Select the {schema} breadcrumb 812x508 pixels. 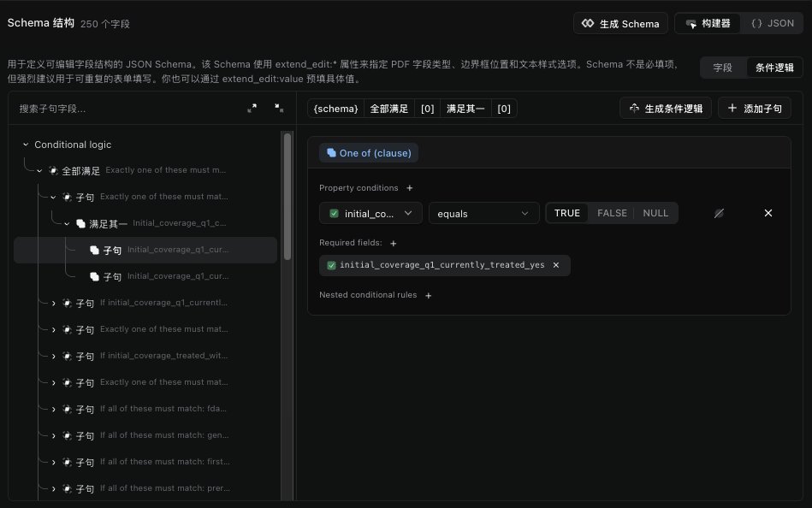click(x=335, y=109)
